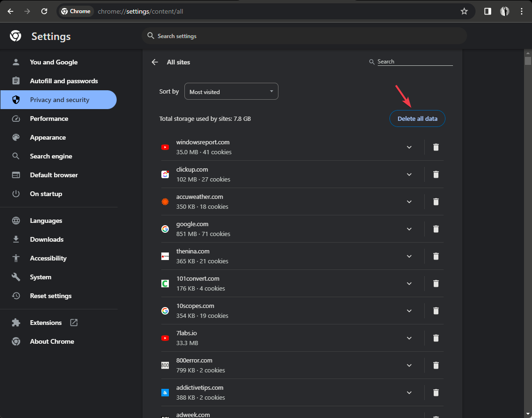This screenshot has width=532, height=418.
Task: Open the Sort by Most visited dropdown
Action: click(x=231, y=92)
